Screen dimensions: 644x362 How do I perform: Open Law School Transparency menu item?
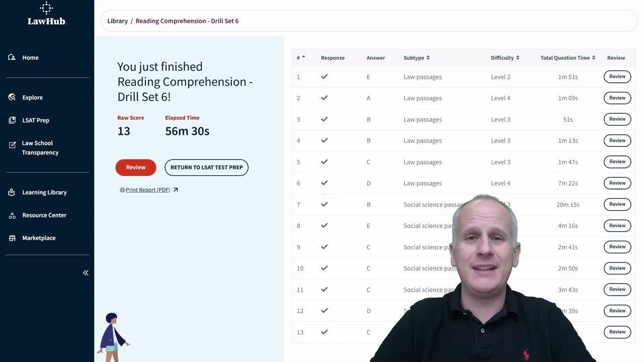click(40, 148)
